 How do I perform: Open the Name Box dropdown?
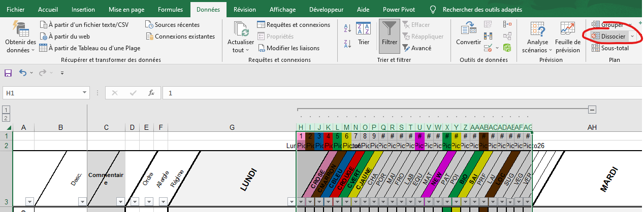point(85,93)
